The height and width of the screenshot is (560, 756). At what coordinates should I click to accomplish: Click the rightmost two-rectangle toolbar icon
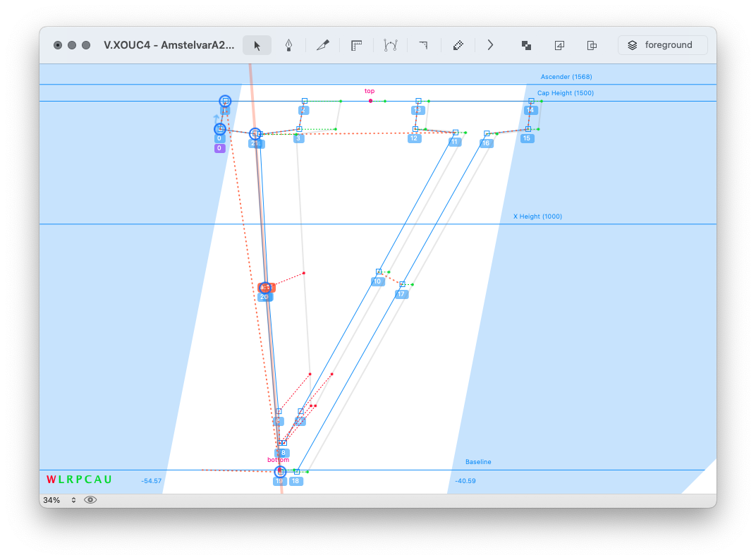point(592,45)
